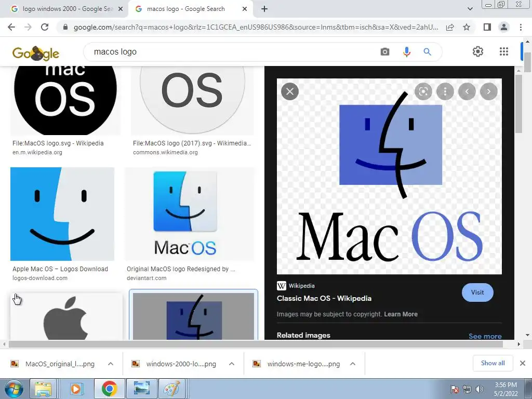Expand options for MacOS_original download
The width and height of the screenshot is (532, 399).
(111, 364)
